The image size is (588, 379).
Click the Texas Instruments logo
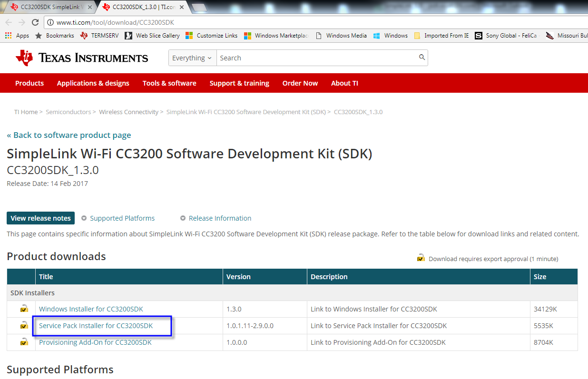82,58
